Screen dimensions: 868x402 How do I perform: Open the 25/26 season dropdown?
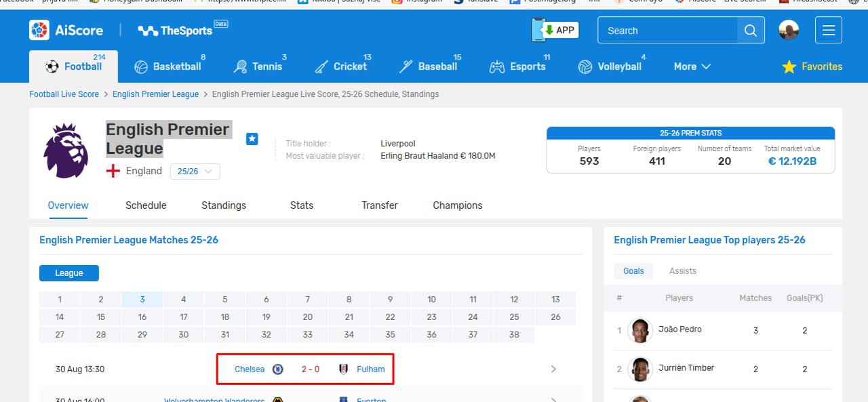point(195,172)
